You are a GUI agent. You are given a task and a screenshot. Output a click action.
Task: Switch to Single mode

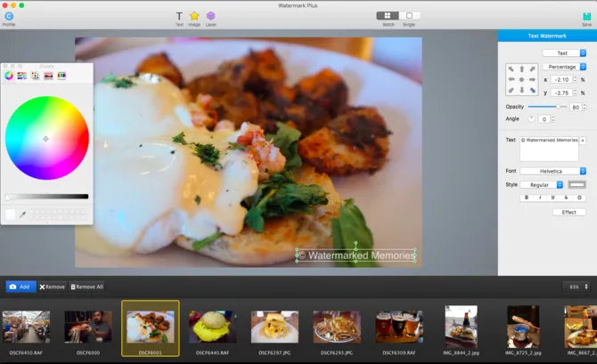pyautogui.click(x=409, y=15)
